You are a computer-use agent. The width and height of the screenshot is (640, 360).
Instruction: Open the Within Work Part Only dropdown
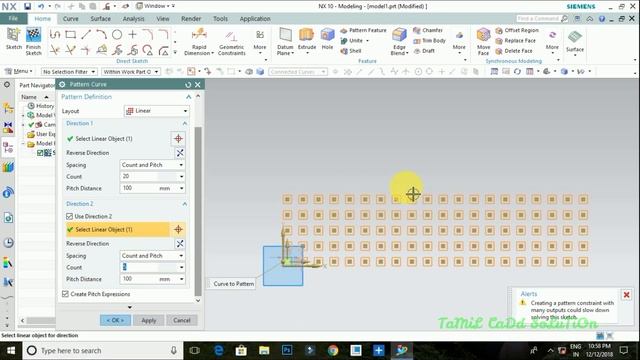pos(131,72)
